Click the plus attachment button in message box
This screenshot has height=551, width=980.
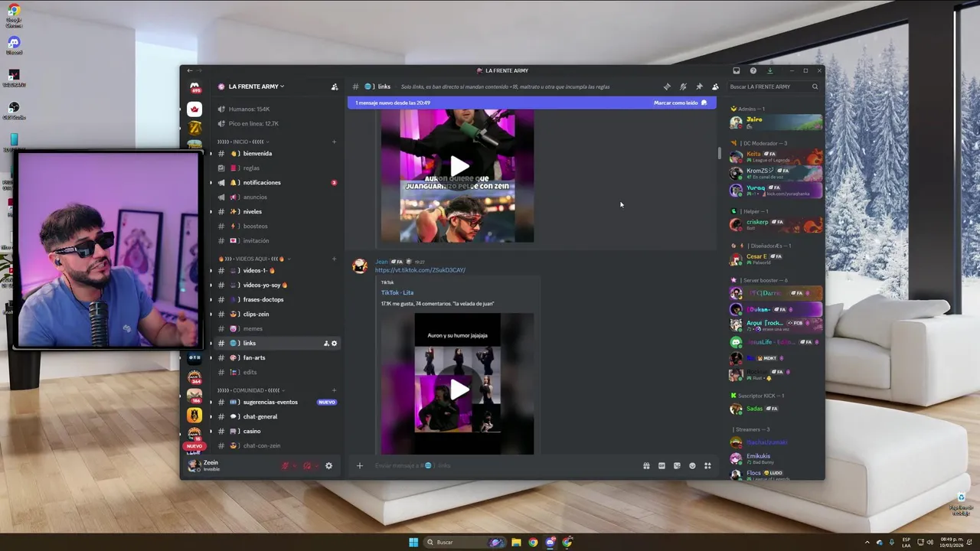click(359, 465)
